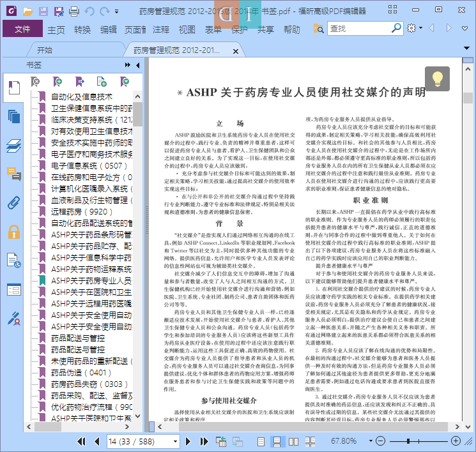The width and height of the screenshot is (476, 452).
Task: Switch to the 注释 ribbon tab
Action: pos(161,30)
